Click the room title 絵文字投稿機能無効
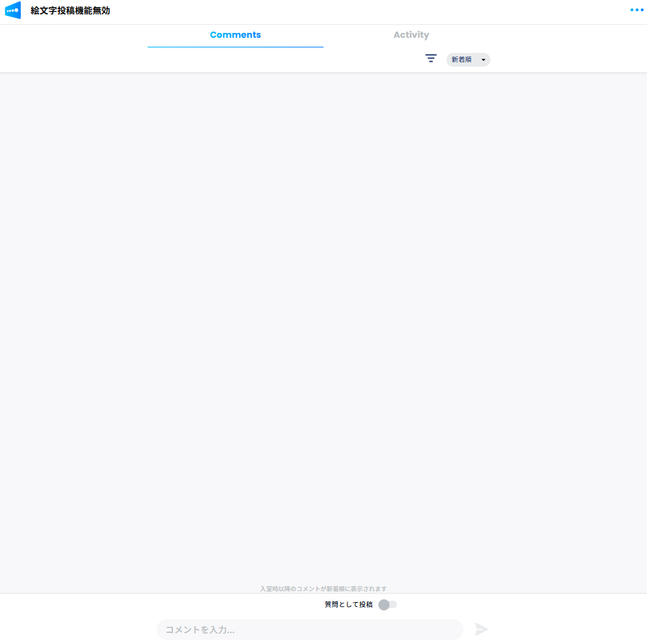 click(70, 11)
